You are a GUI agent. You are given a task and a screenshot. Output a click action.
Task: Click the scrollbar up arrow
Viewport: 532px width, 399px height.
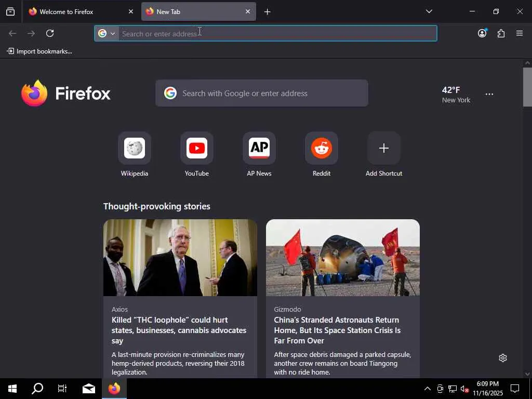click(x=527, y=63)
